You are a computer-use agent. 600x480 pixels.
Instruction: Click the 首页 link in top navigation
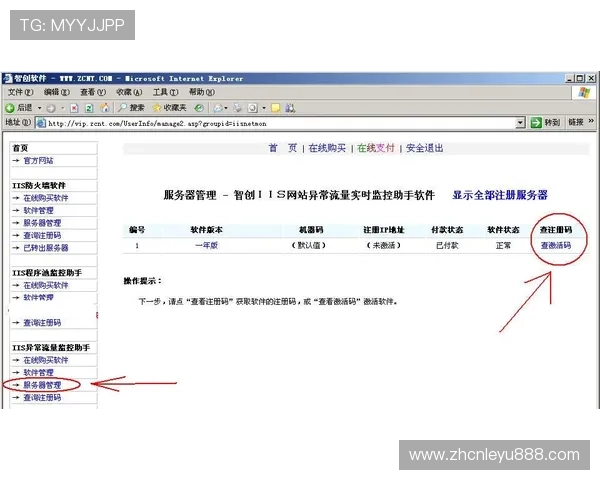(x=283, y=148)
